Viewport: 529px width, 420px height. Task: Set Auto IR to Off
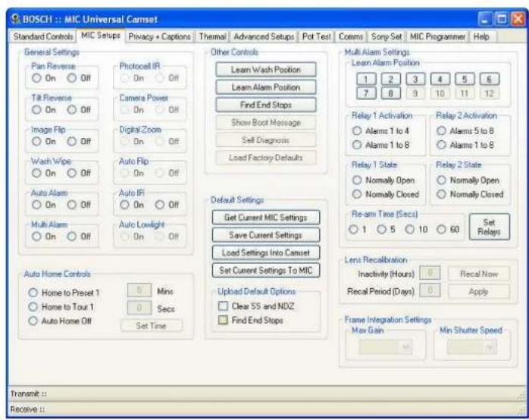(x=160, y=205)
